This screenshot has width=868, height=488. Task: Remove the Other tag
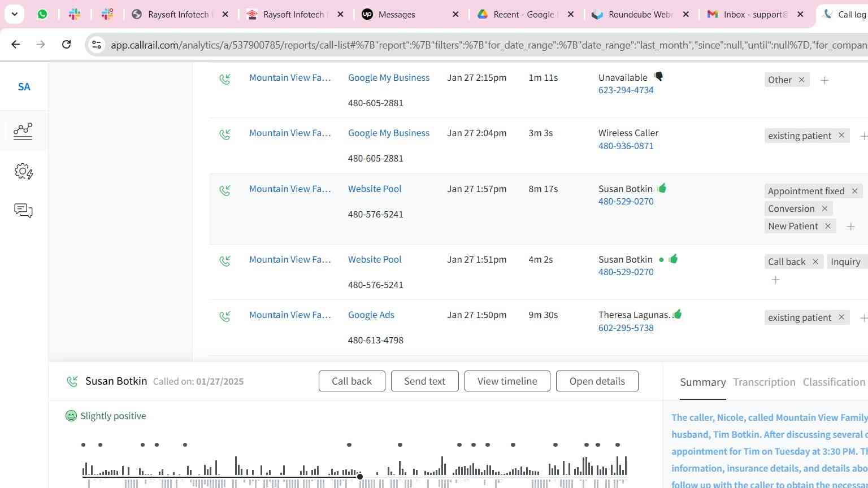[801, 80]
